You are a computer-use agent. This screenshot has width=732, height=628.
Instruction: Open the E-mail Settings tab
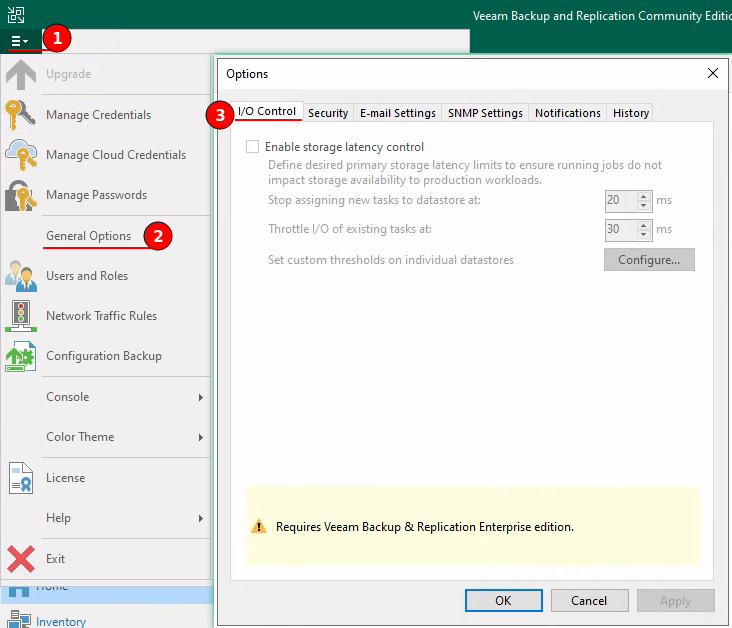[398, 113]
